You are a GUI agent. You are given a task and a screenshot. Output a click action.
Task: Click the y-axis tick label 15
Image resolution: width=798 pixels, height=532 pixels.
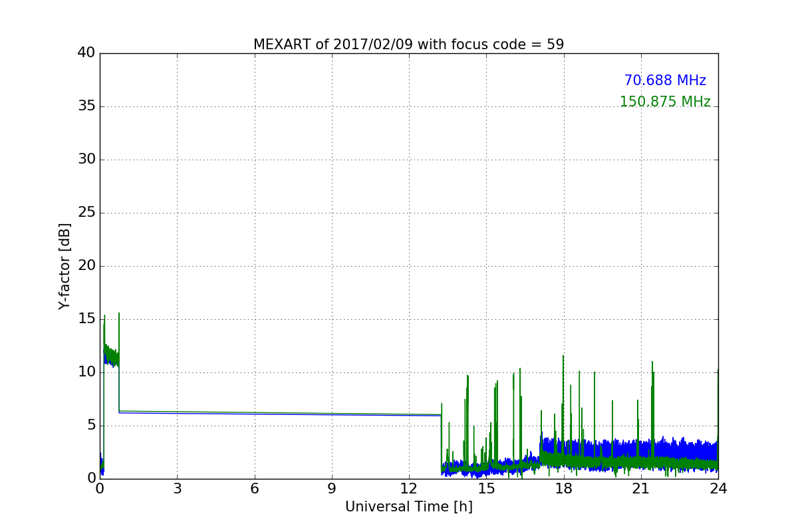[86, 319]
